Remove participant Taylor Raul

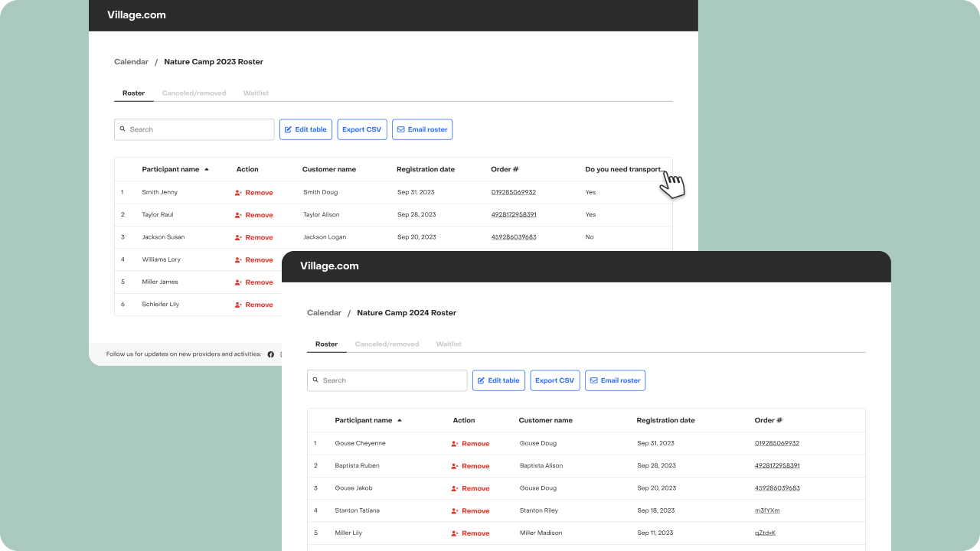(254, 215)
